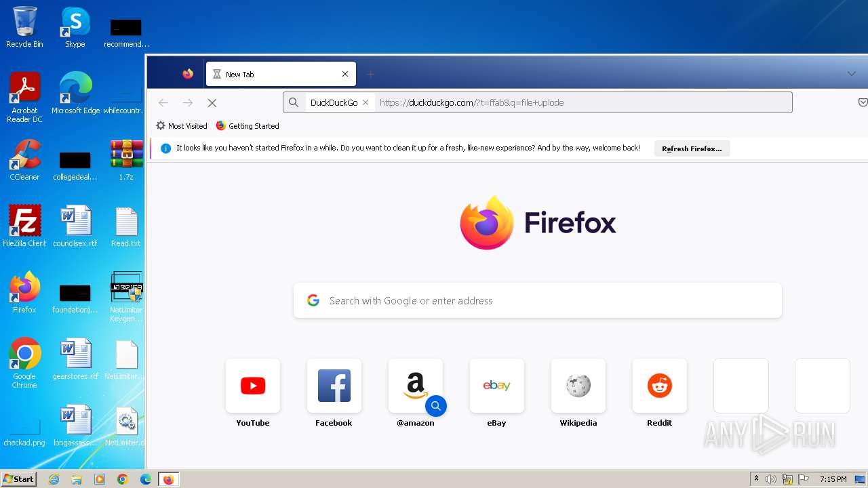868x488 pixels.
Task: Open a new tab with plus button
Action: pos(370,74)
